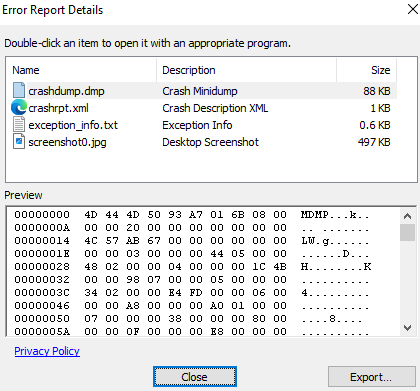
Task: Click the Crash Minidump description cell
Action: click(200, 91)
